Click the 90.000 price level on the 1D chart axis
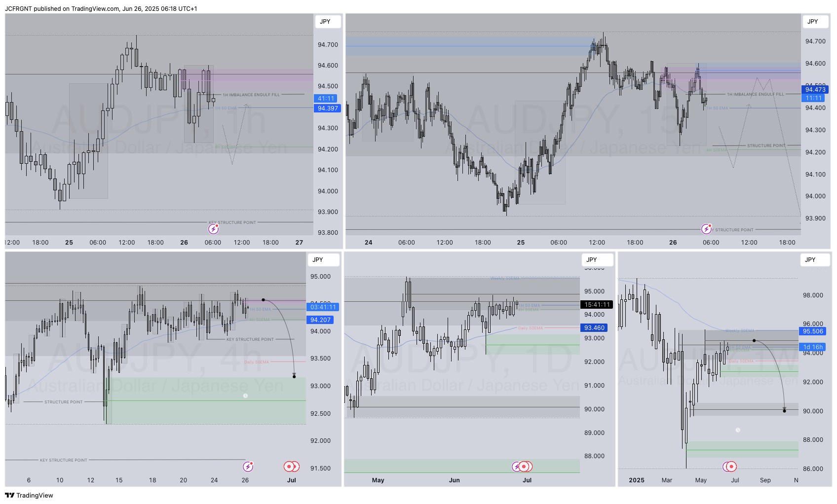 click(x=594, y=409)
